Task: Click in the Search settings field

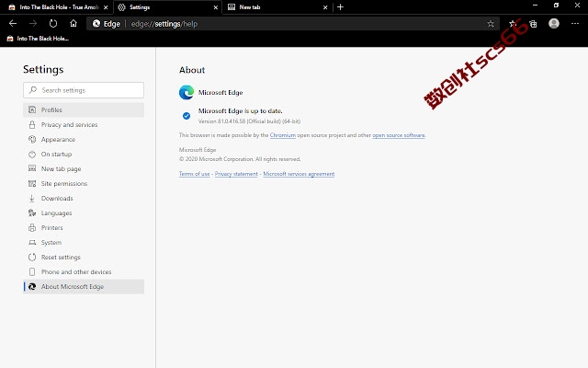Action: click(84, 90)
